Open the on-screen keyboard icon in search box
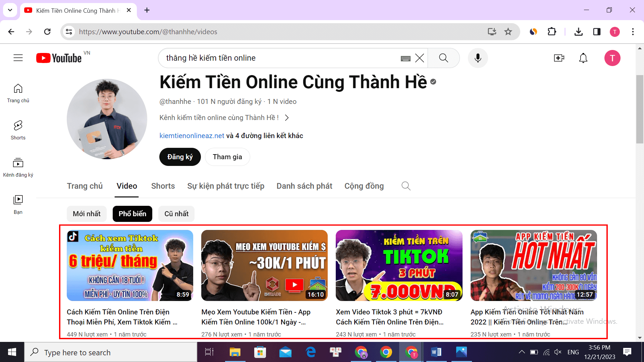 pos(406,58)
